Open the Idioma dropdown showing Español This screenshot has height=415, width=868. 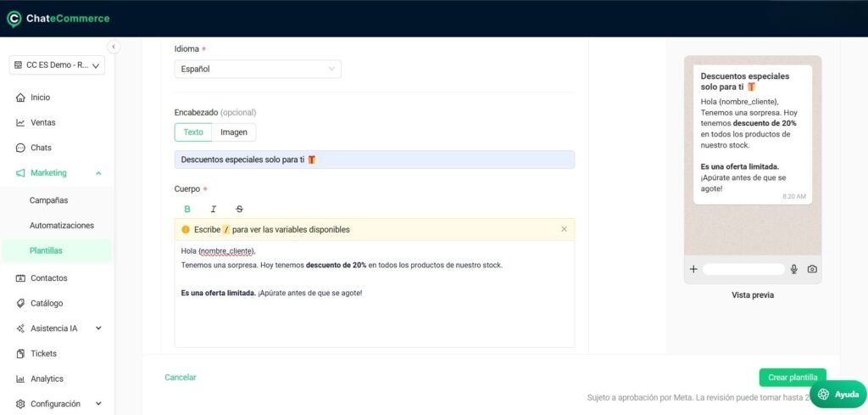coord(258,70)
